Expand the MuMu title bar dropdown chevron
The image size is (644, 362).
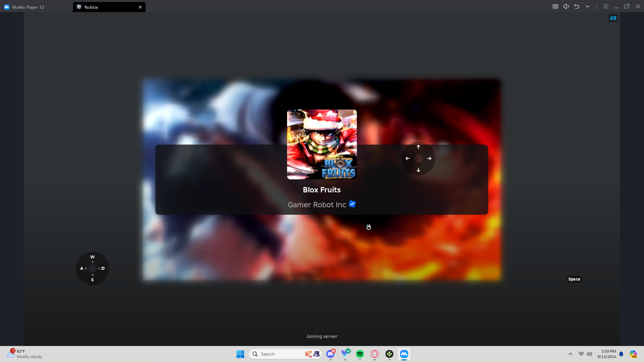point(588,6)
